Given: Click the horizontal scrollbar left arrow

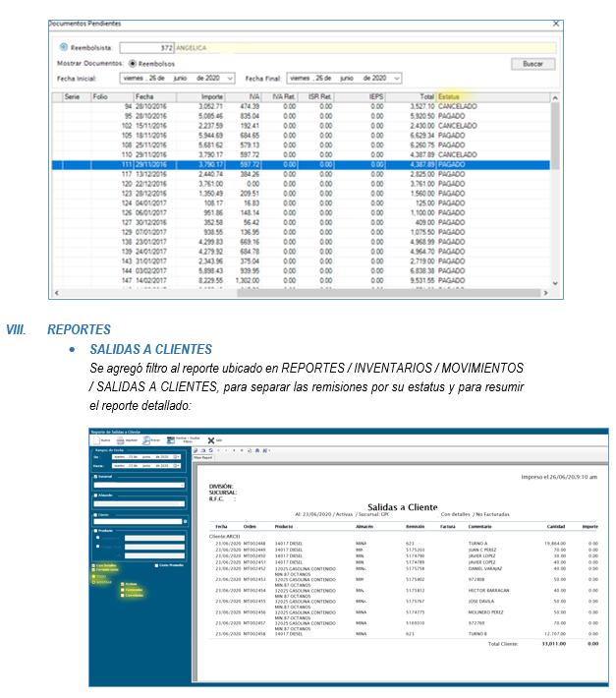Looking at the screenshot, I should click(56, 293).
